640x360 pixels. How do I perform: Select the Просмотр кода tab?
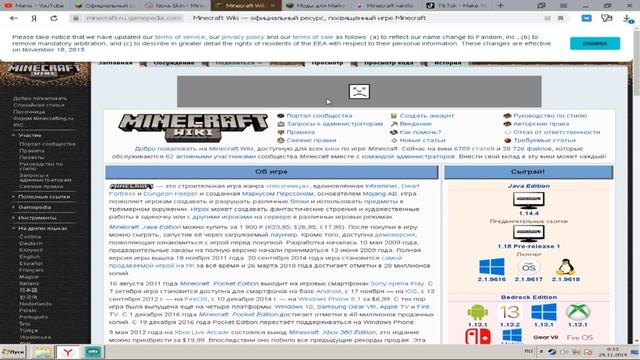389,63
